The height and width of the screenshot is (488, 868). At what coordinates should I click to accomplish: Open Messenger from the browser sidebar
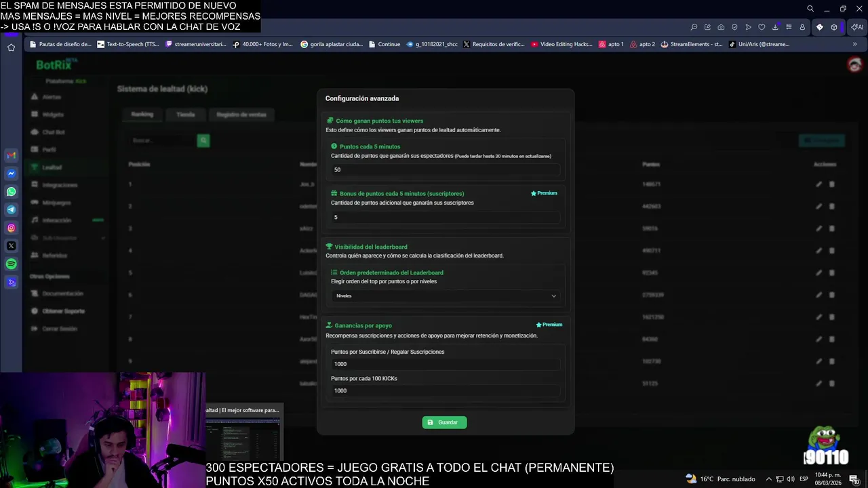pyautogui.click(x=11, y=174)
